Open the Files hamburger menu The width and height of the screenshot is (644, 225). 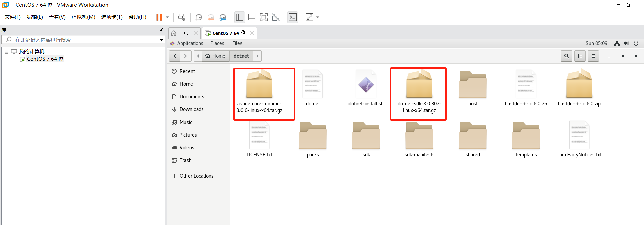pos(593,56)
